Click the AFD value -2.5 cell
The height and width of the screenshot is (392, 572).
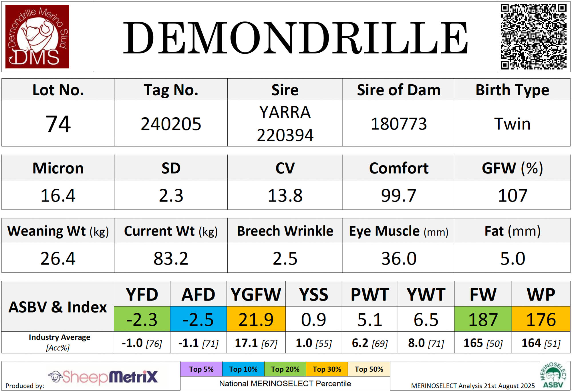(x=198, y=319)
